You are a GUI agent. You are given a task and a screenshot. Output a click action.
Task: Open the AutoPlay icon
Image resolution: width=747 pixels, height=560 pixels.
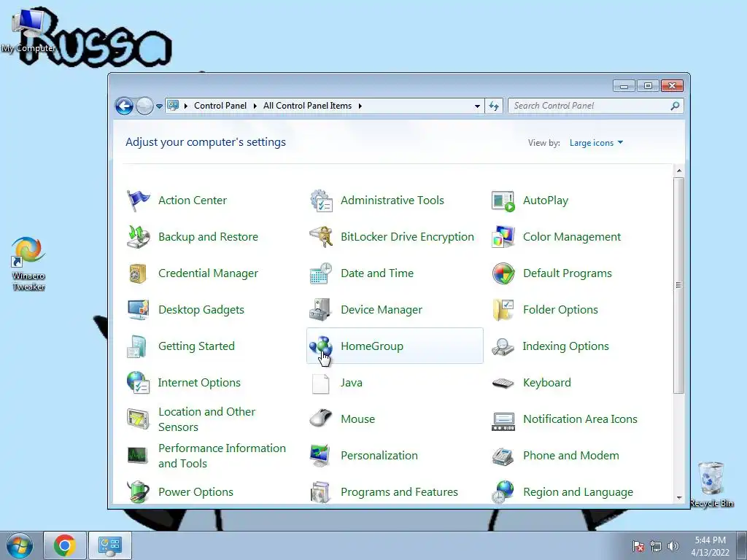(503, 201)
